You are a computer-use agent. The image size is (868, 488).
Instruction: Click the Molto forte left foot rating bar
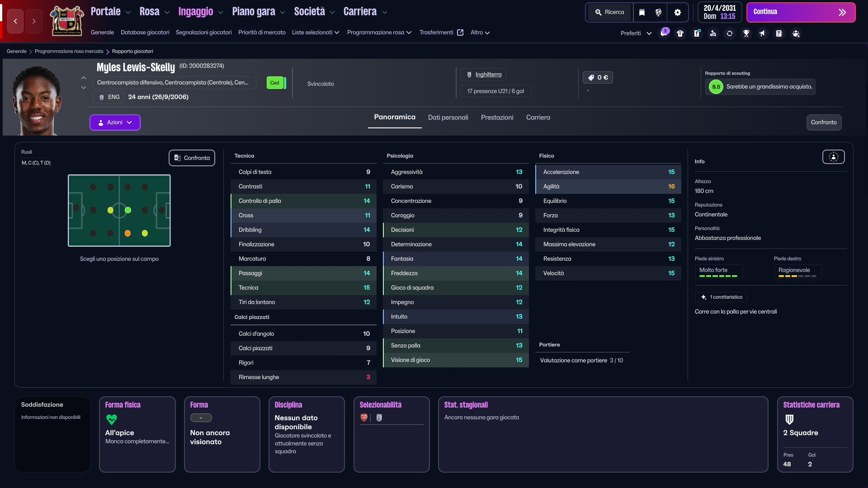(718, 272)
